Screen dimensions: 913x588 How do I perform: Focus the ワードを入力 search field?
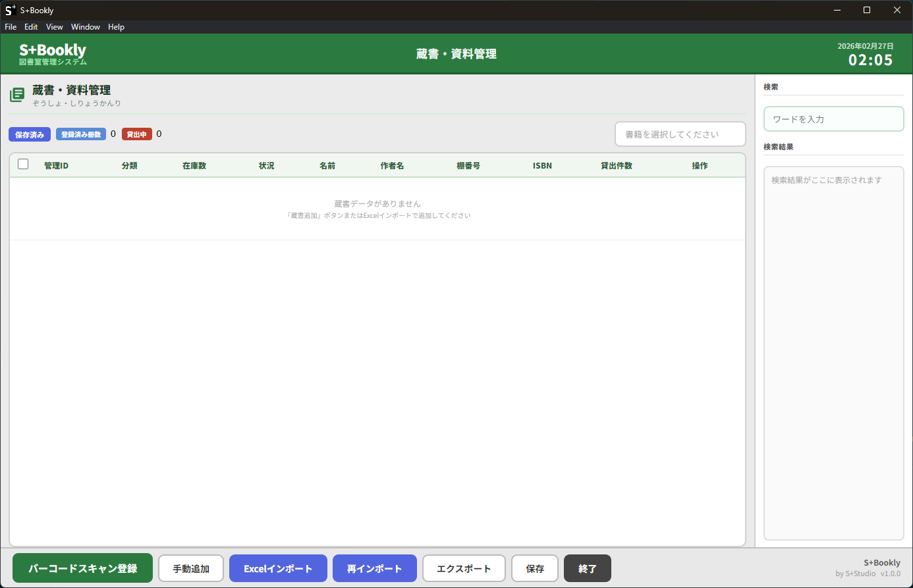click(x=833, y=119)
